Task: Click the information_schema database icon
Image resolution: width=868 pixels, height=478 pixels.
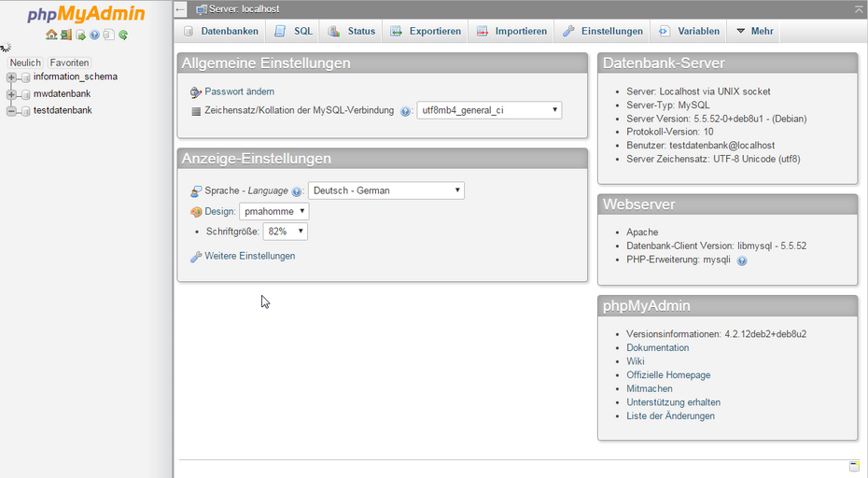Action: [x=25, y=77]
